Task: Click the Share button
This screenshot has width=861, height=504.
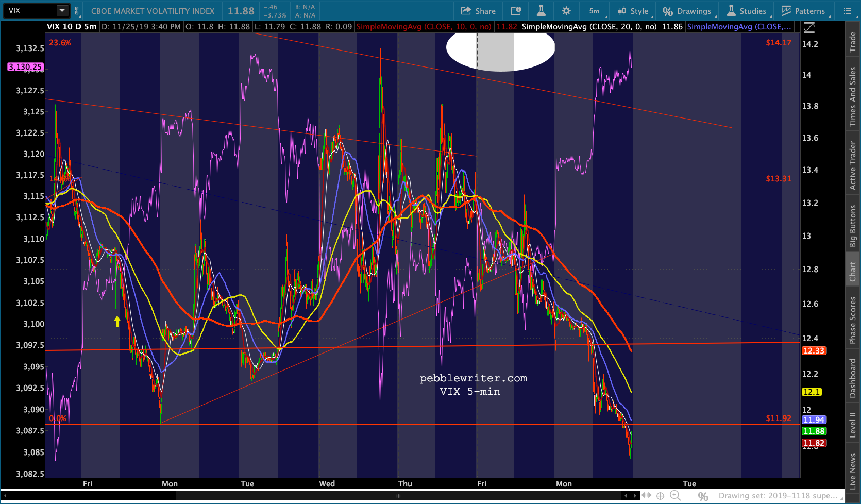Action: click(x=478, y=11)
